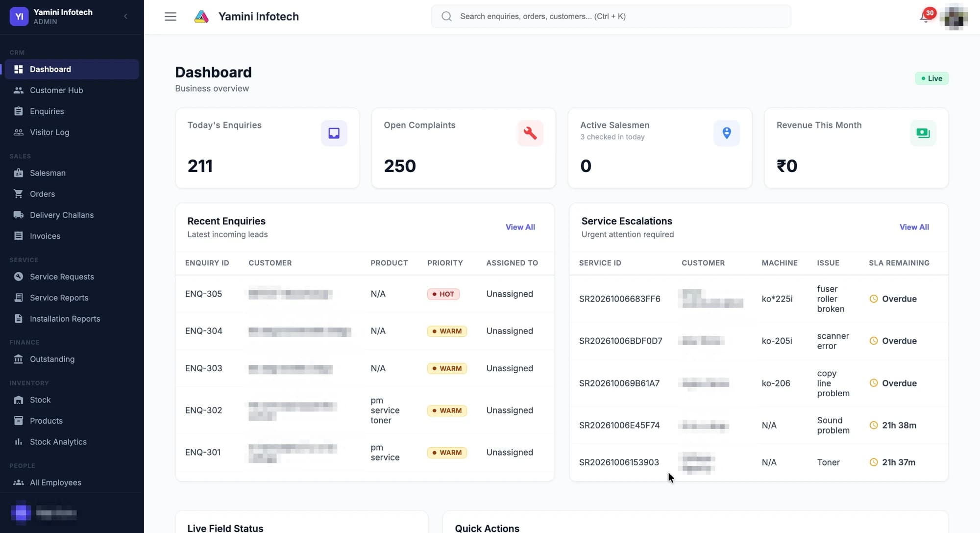Click the Service Reports icon
980x533 pixels.
[19, 298]
